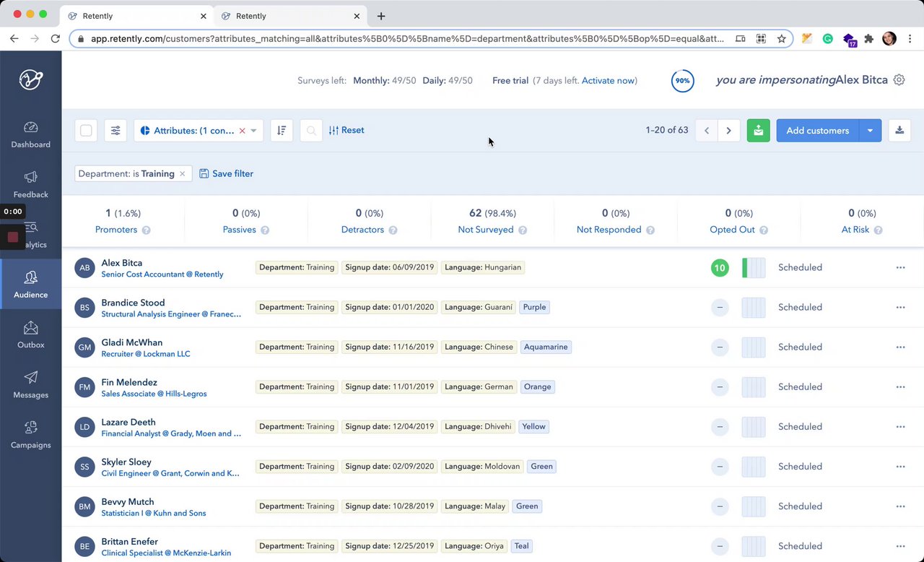The width and height of the screenshot is (924, 562).
Task: Open the Campaigns section in sidebar
Action: tap(30, 436)
